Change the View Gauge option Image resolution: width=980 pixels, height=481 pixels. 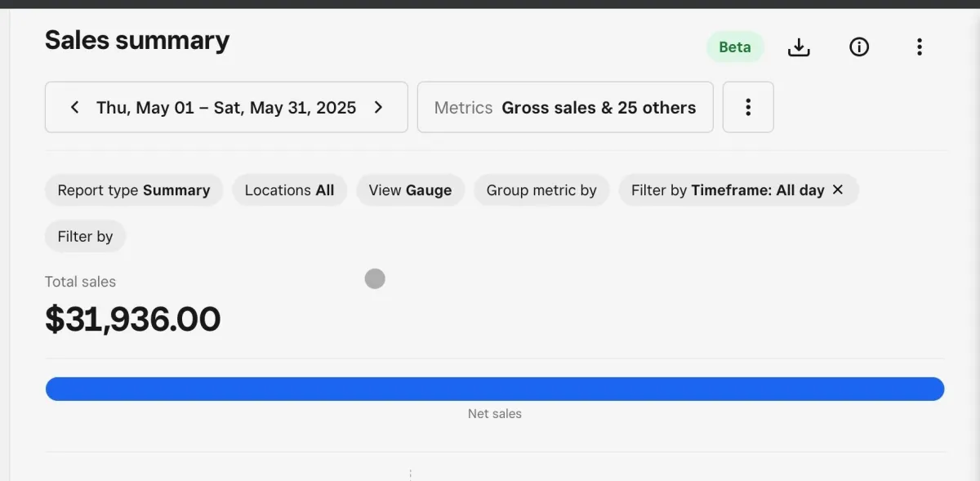click(x=410, y=190)
